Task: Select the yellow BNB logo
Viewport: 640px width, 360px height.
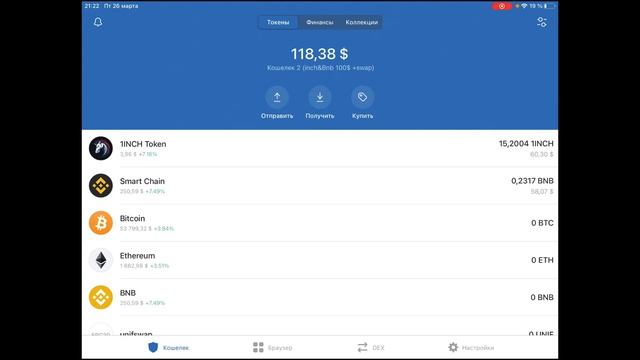Action: (x=101, y=297)
